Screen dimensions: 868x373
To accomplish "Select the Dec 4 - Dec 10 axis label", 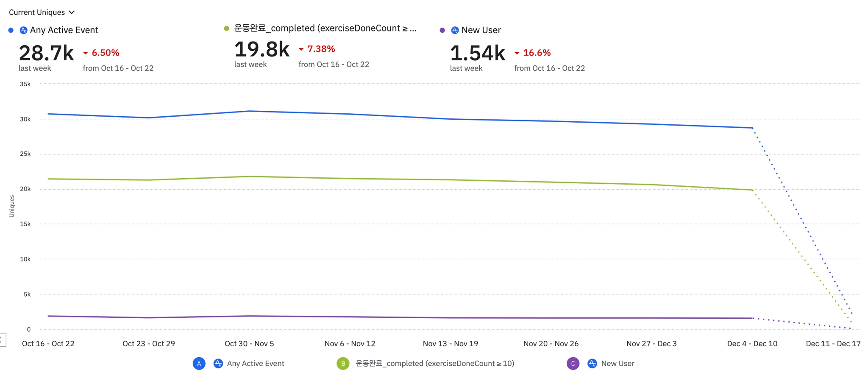I will [x=752, y=344].
